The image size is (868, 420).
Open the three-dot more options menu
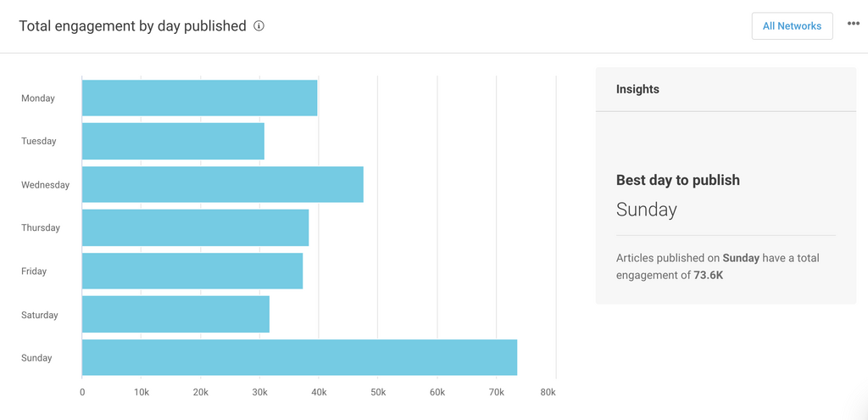point(853,24)
